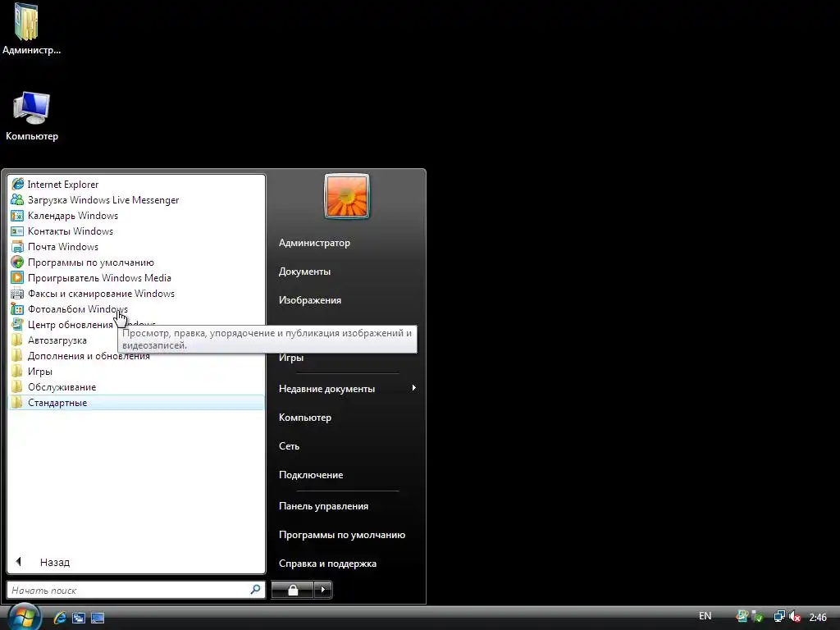The image size is (840, 630).
Task: Click the muted volume tray icon
Action: pyautogui.click(x=794, y=617)
